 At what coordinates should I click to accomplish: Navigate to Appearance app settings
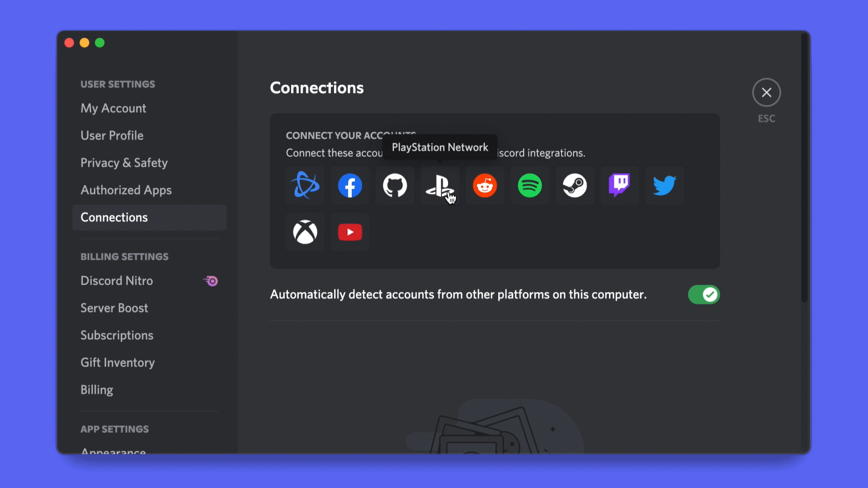tap(113, 451)
